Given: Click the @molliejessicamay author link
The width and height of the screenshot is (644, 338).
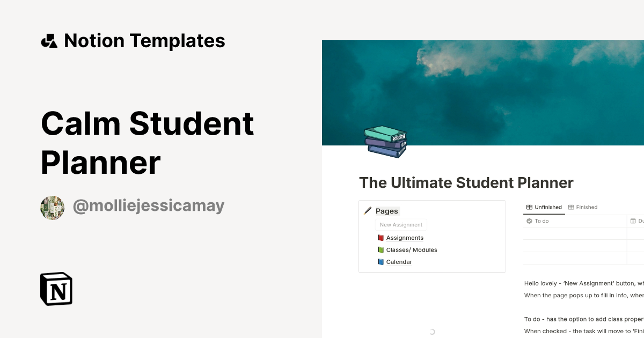Looking at the screenshot, I should click(149, 207).
